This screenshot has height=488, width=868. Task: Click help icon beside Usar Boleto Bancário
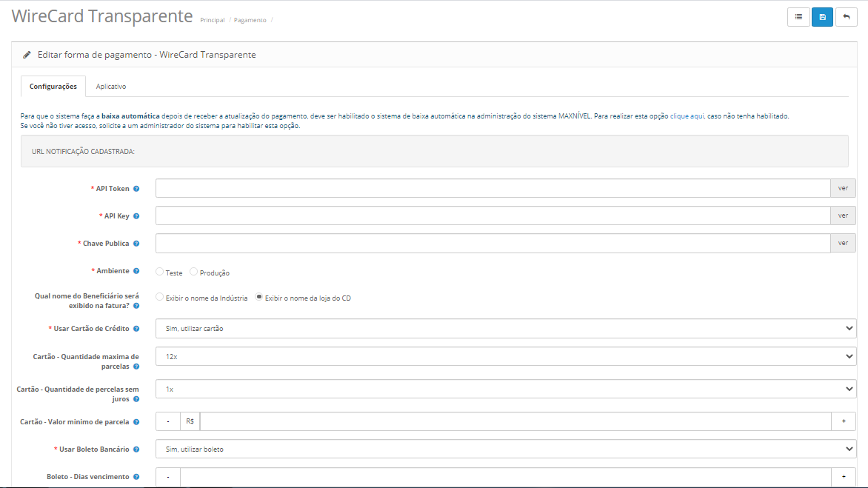(136, 449)
